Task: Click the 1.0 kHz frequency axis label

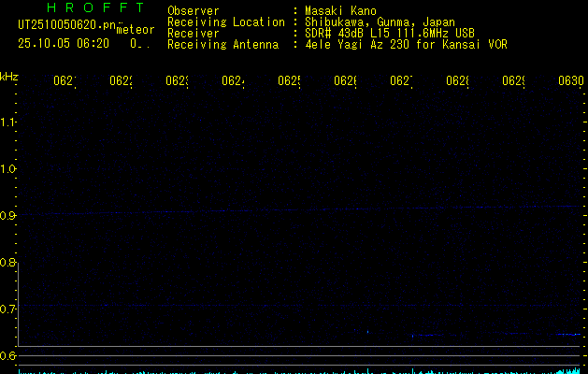Action: 9,168
